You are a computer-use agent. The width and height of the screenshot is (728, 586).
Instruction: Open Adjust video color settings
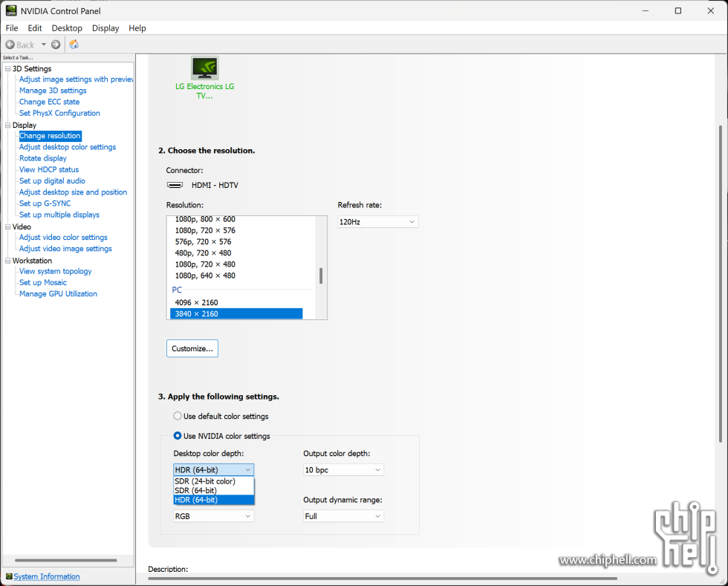pos(63,237)
